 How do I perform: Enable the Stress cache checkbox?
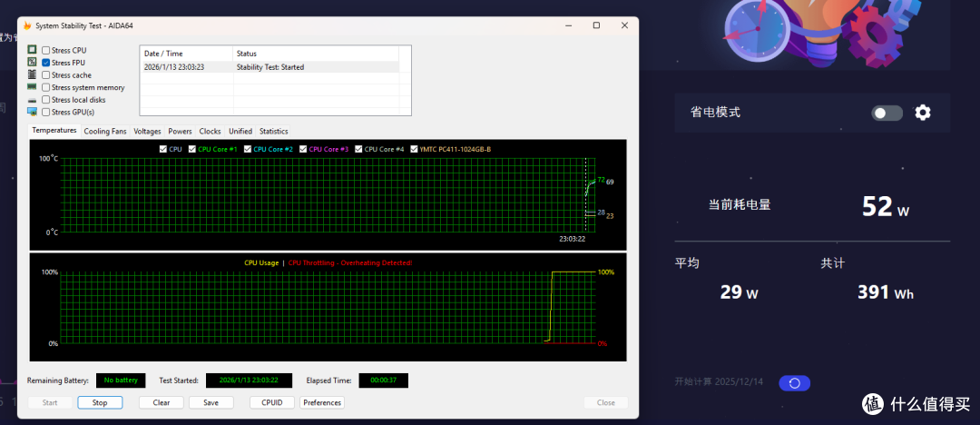pyautogui.click(x=45, y=75)
